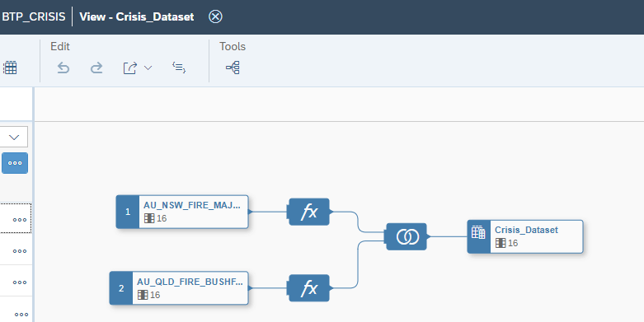
Task: Open more options on second list row
Action: 19,250
